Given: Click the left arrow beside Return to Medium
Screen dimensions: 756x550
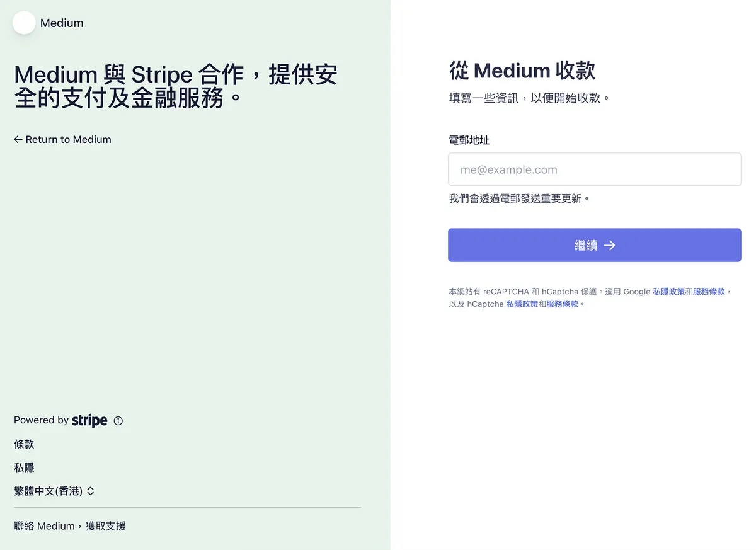Looking at the screenshot, I should pos(18,139).
